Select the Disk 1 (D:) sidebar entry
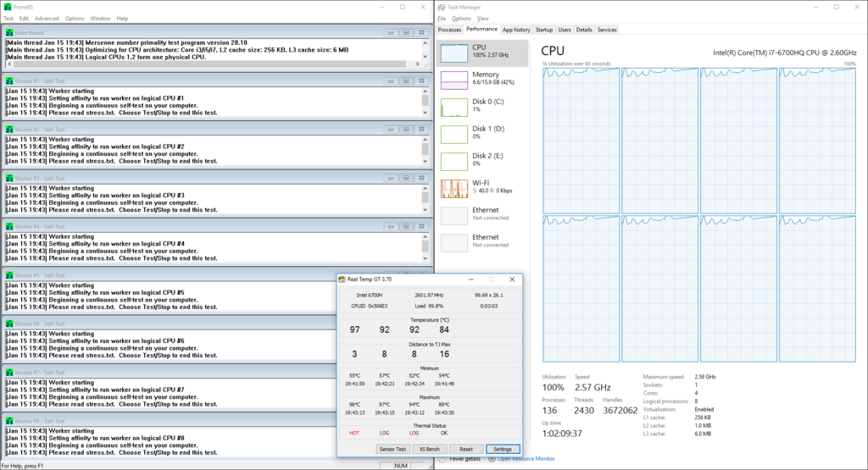Image resolution: width=868 pixels, height=470 pixels. coord(482,135)
